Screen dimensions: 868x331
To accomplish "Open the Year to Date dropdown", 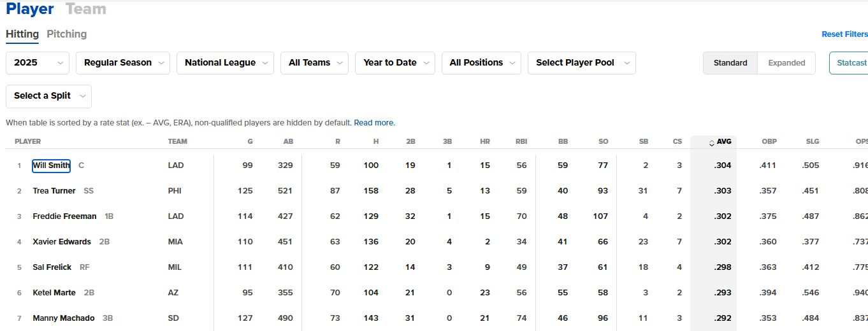I will [395, 62].
